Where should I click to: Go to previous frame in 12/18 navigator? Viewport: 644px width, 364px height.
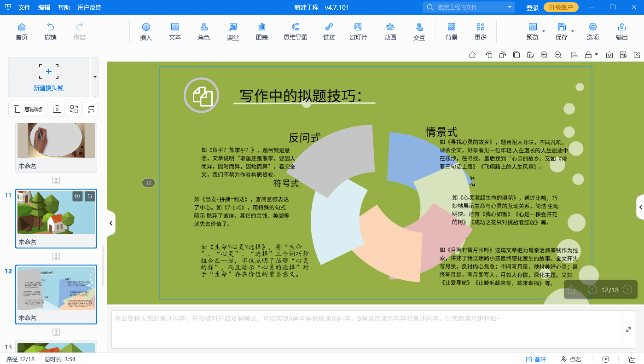(x=592, y=289)
